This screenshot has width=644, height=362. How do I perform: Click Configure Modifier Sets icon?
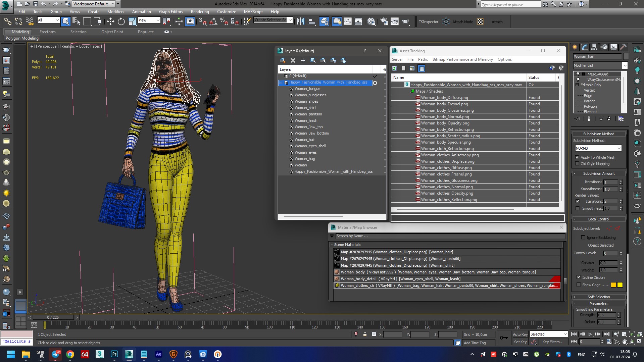click(x=621, y=119)
